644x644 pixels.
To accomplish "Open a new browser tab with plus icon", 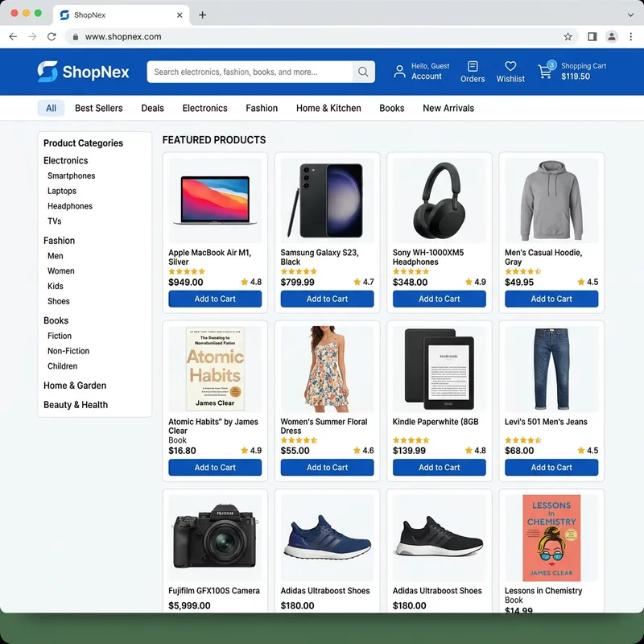I will click(201, 14).
